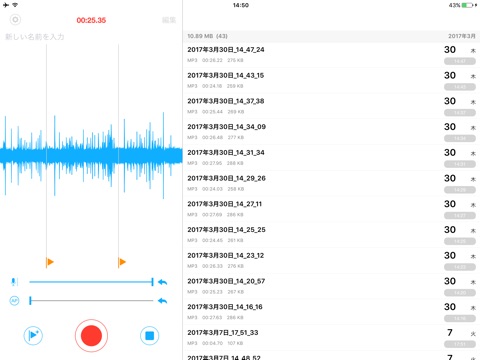Viewport: 480px width, 360px height.
Task: Open recording 2017年3月30日_14_47_24
Action: (331, 55)
